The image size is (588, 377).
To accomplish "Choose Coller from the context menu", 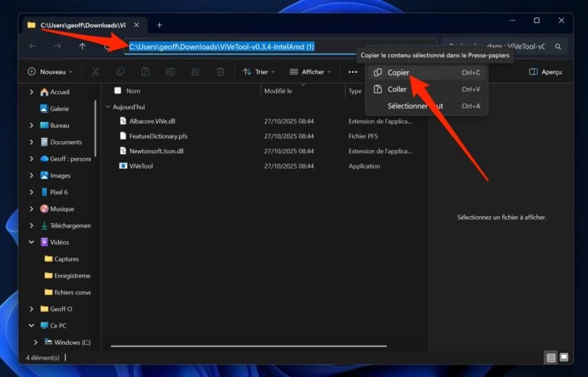I will 397,90.
